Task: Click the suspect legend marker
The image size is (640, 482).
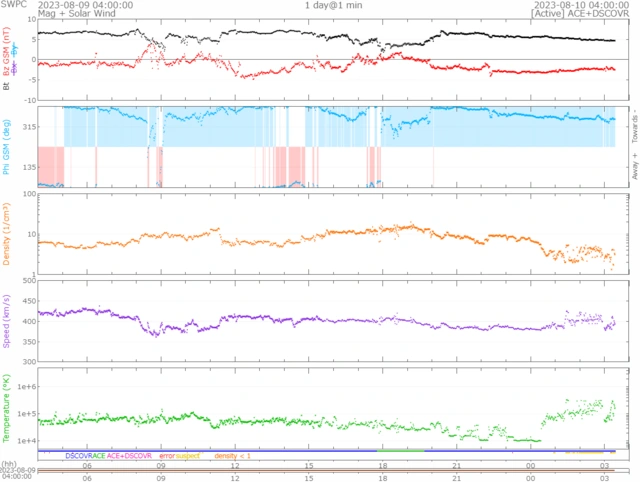Action: click(188, 455)
